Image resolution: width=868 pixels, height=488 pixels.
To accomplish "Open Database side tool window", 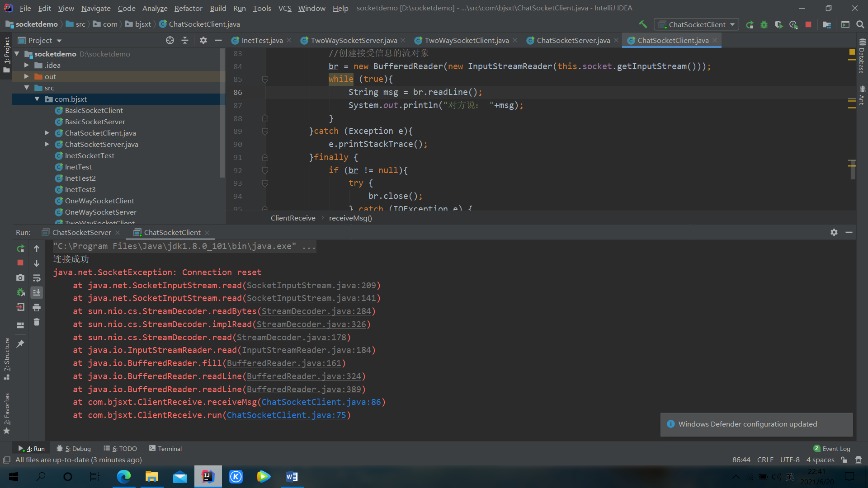I will (862, 56).
